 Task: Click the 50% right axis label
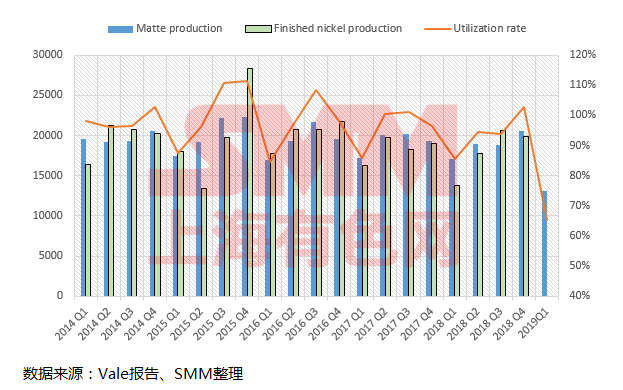click(x=580, y=265)
